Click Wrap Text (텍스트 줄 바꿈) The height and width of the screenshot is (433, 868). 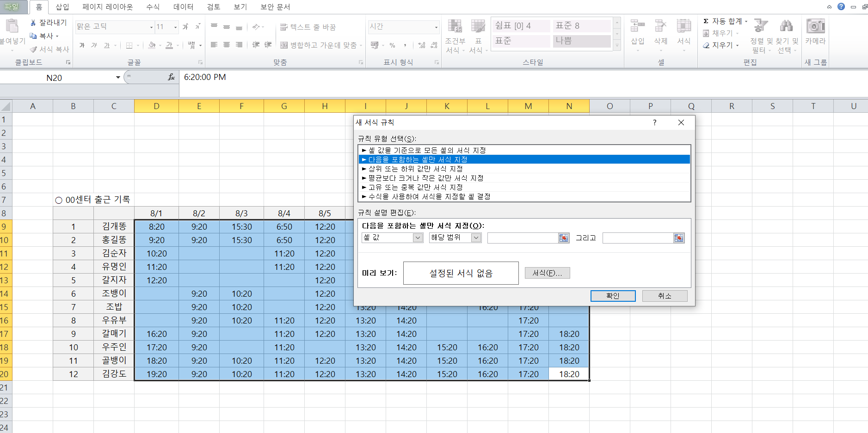(x=308, y=27)
